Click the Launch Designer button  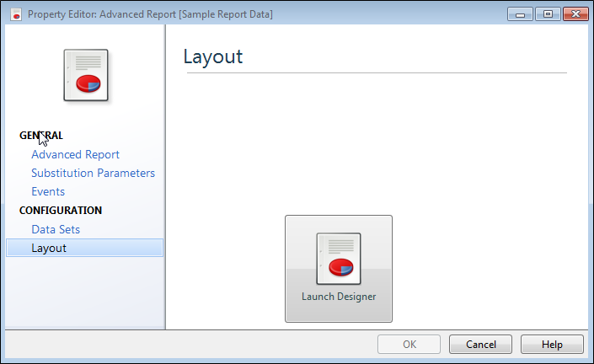coord(339,269)
